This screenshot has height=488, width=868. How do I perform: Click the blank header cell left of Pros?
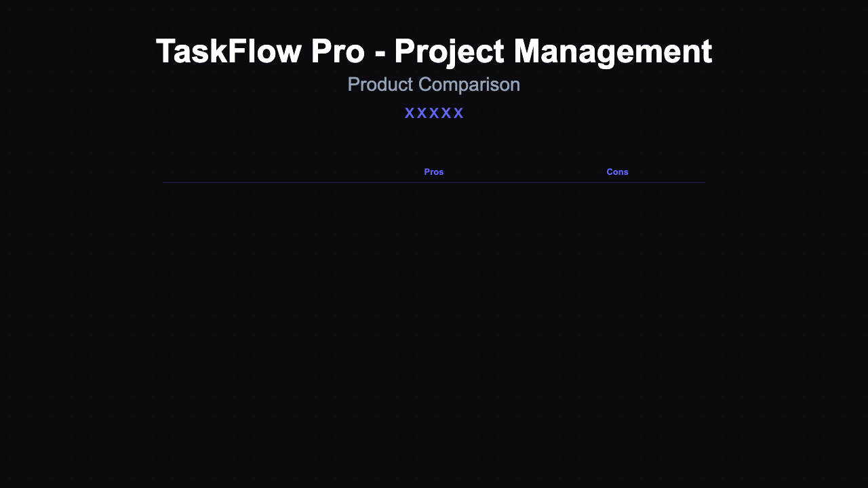(251, 172)
